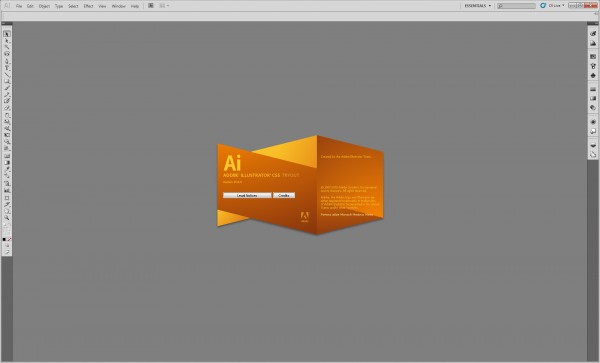Select the Blob Brush tool
Screen dimensions: 600x363
(7, 100)
